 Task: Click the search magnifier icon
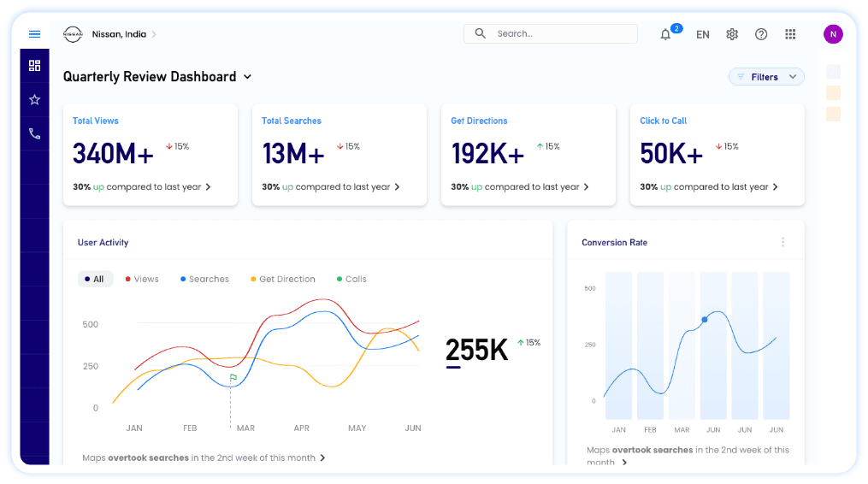[x=480, y=34]
